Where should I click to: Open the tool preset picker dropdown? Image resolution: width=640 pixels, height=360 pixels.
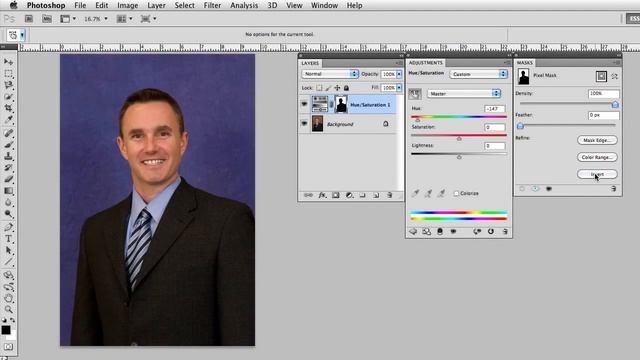tap(22, 35)
